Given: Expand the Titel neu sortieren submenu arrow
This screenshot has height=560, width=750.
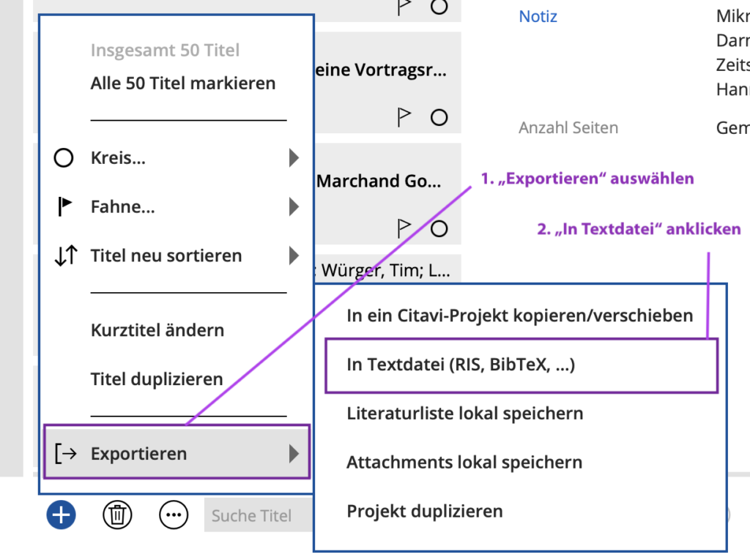Looking at the screenshot, I should point(294,255).
